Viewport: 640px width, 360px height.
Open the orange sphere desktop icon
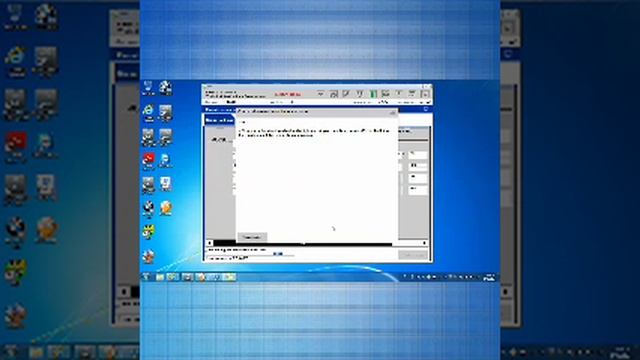pyautogui.click(x=166, y=208)
